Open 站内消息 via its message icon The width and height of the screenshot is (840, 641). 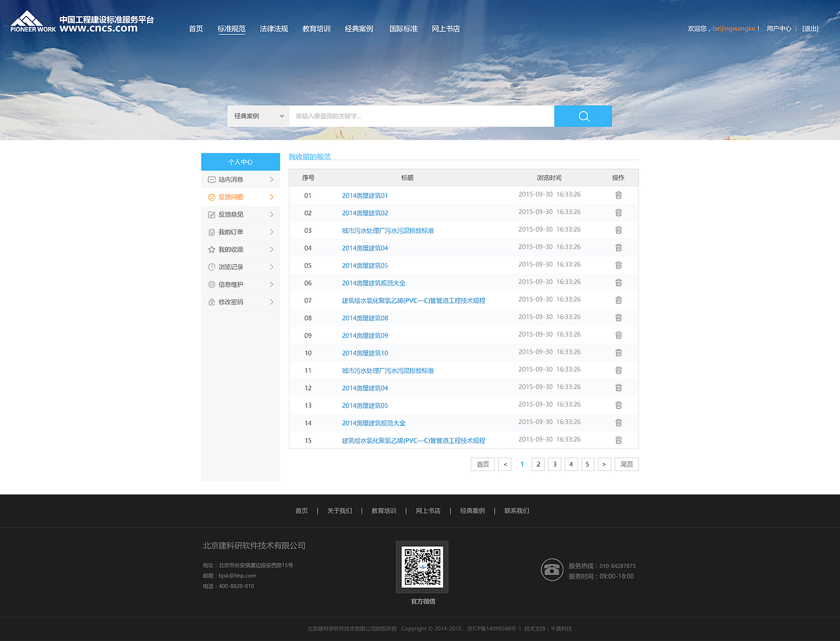coord(212,179)
